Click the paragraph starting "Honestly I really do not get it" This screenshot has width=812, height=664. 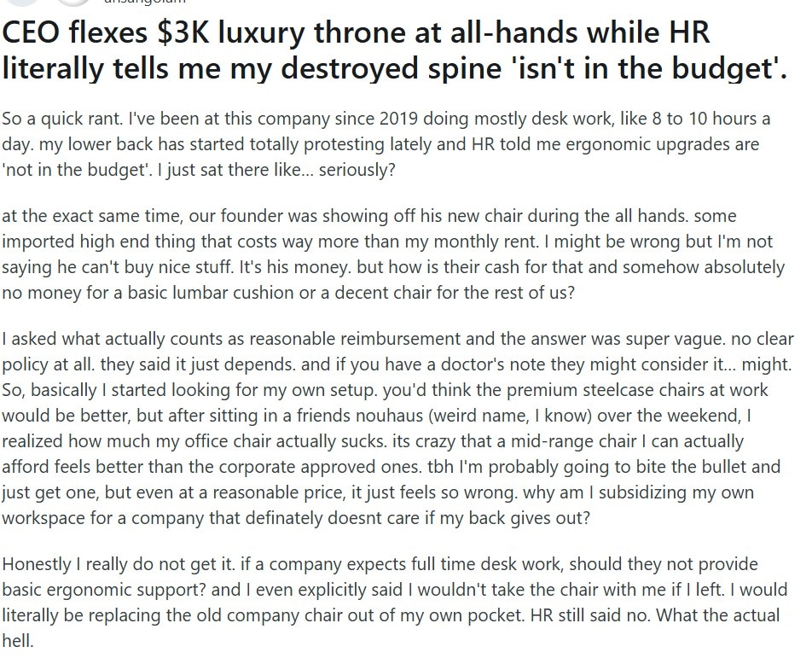(x=394, y=602)
